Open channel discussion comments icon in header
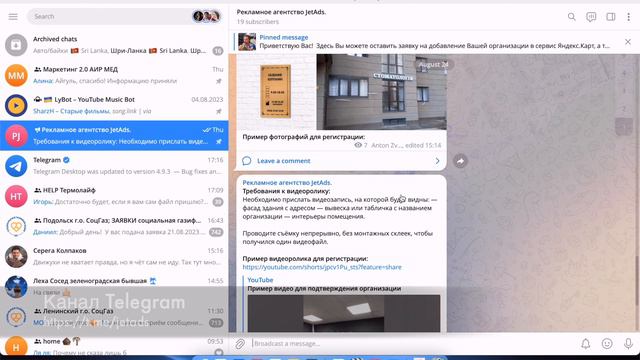This screenshot has width=640, height=360. 591,17
